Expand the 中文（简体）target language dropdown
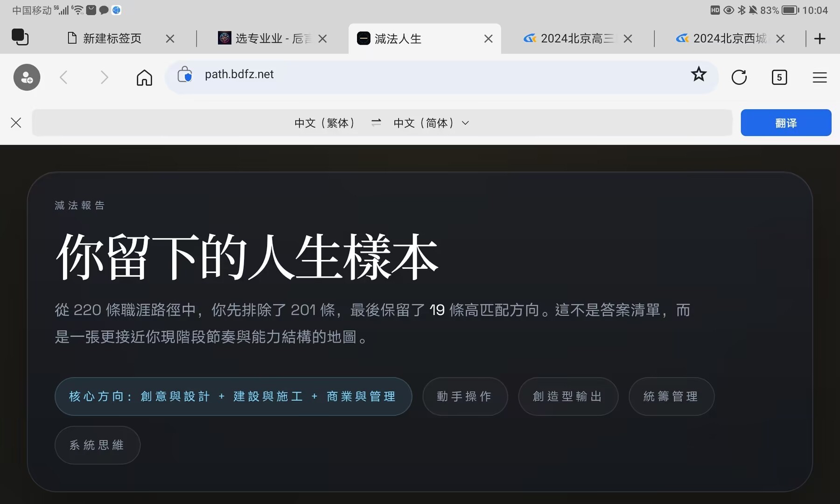 [431, 123]
